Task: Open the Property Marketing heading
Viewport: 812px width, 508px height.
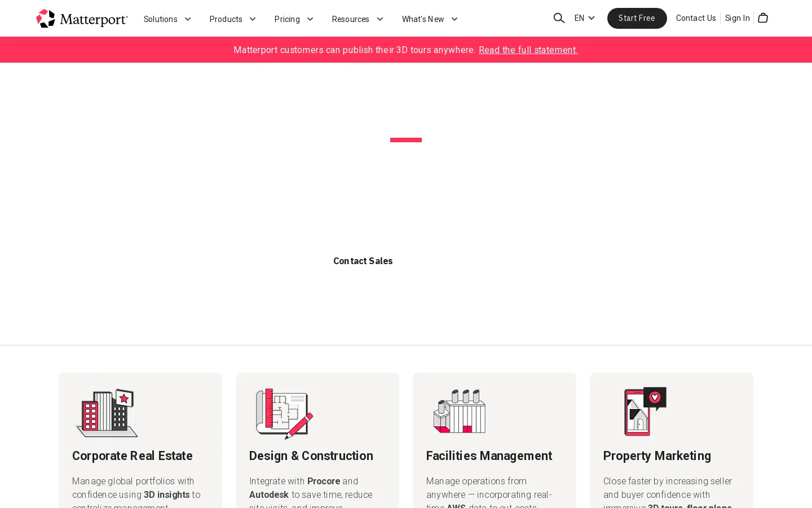Action: [x=657, y=456]
